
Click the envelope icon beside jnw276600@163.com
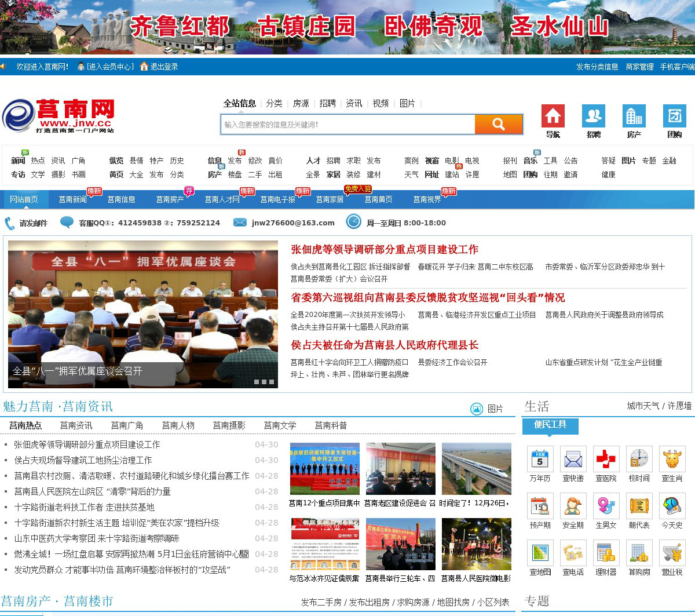[240, 223]
